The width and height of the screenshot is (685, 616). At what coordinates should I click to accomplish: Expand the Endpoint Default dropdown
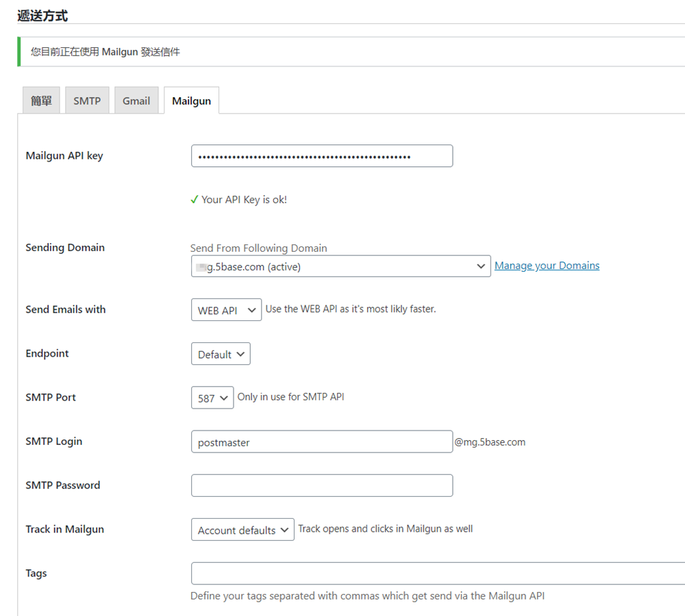(x=221, y=354)
